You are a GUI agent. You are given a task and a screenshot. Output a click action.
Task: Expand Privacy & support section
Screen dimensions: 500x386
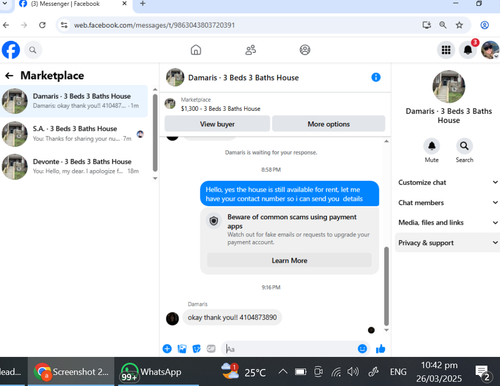[448, 243]
